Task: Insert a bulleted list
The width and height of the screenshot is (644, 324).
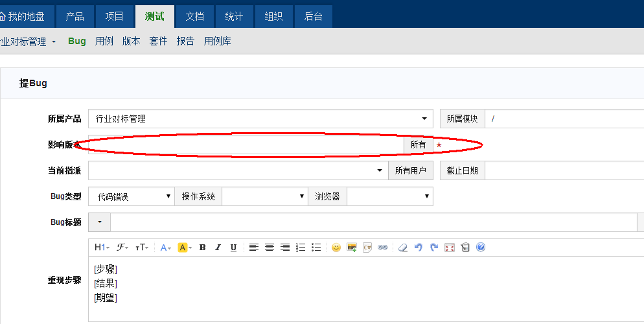Action: 316,247
